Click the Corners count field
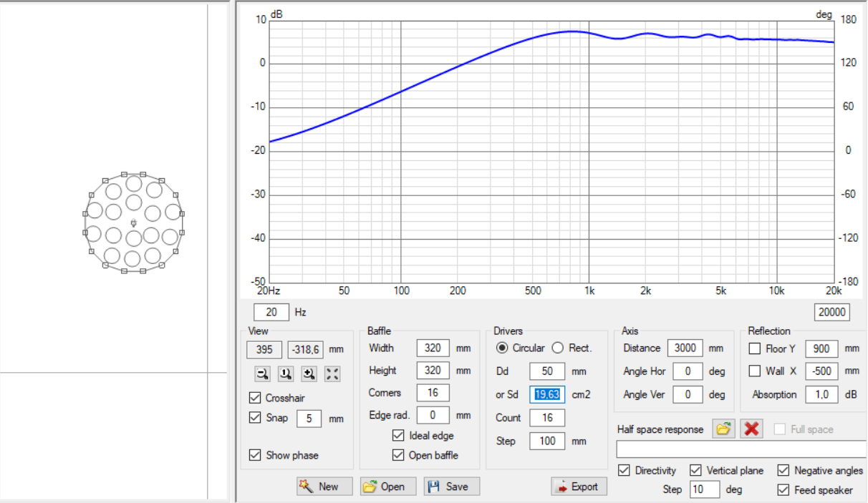868x503 pixels. click(x=433, y=393)
